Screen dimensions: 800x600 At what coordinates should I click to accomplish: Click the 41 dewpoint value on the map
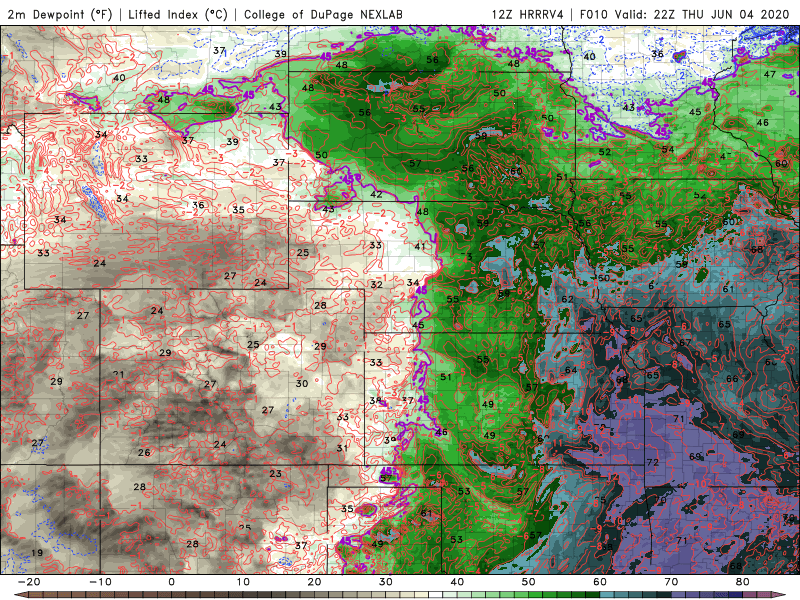(x=420, y=246)
